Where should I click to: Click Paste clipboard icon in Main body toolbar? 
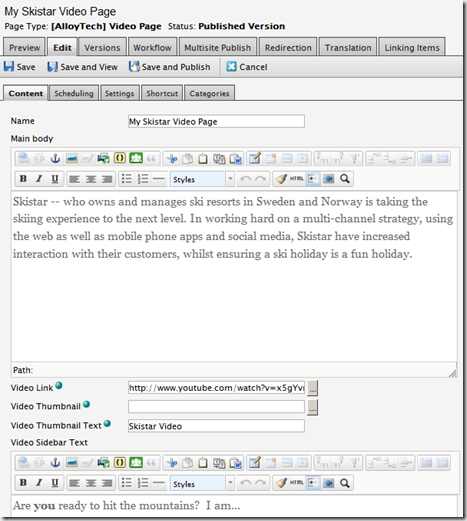tap(203, 158)
